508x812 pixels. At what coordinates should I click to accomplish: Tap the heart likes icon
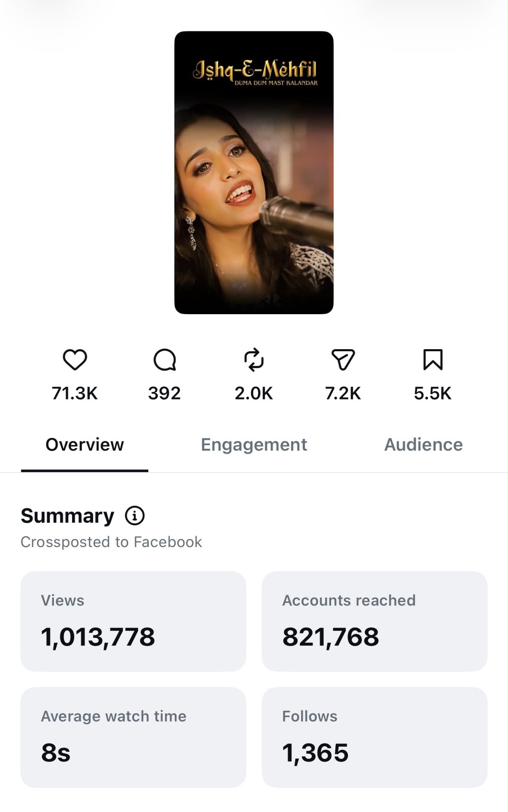click(x=75, y=359)
